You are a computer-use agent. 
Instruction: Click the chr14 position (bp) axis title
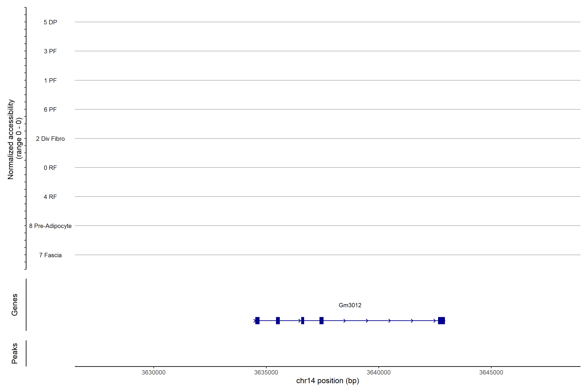click(x=327, y=381)
